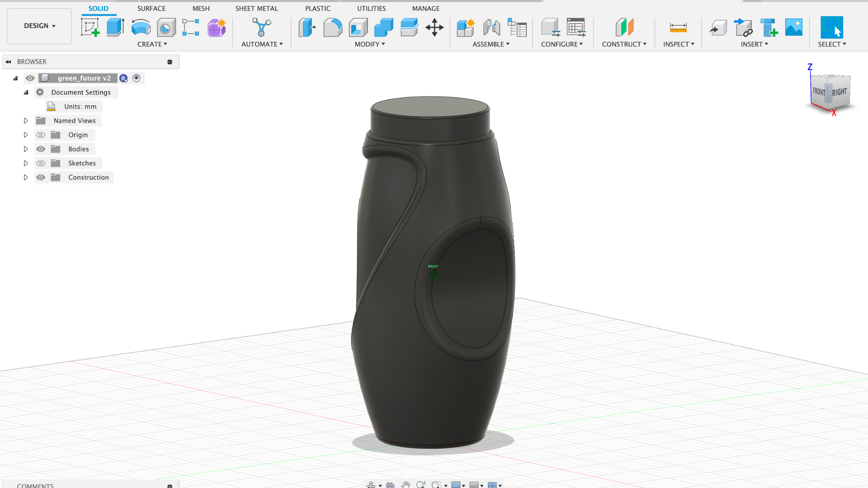Click the Right face of the ViewCube
The image size is (868, 488).
coord(840,92)
